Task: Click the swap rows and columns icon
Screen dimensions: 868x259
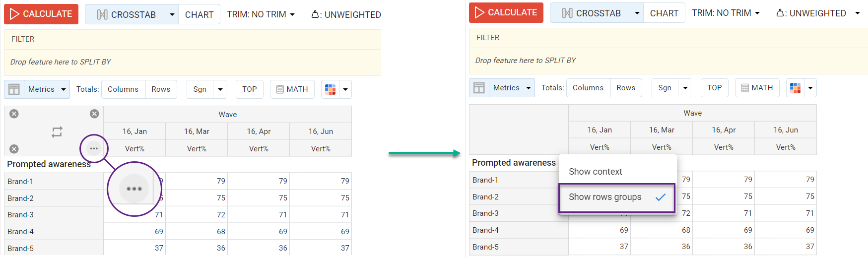Action: (x=57, y=131)
